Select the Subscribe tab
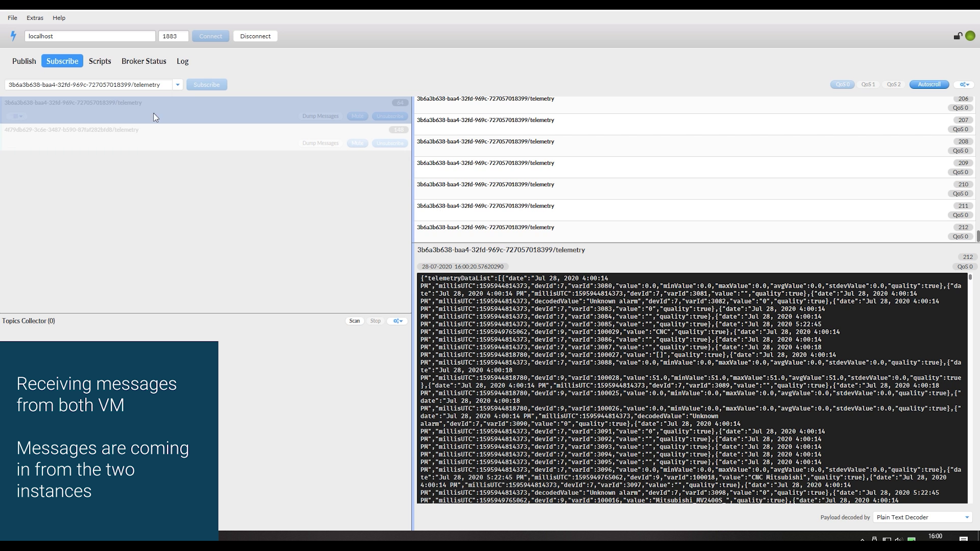This screenshot has height=551, width=980. pos(62,61)
